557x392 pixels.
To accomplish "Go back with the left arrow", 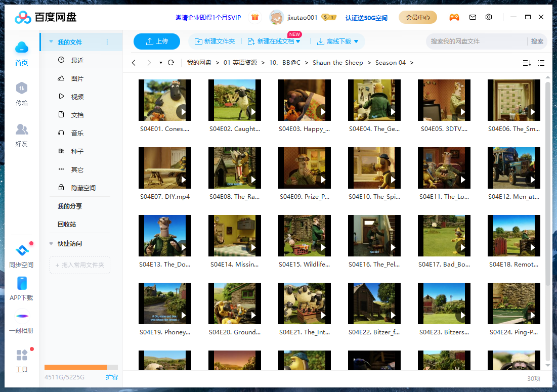I will pos(134,63).
